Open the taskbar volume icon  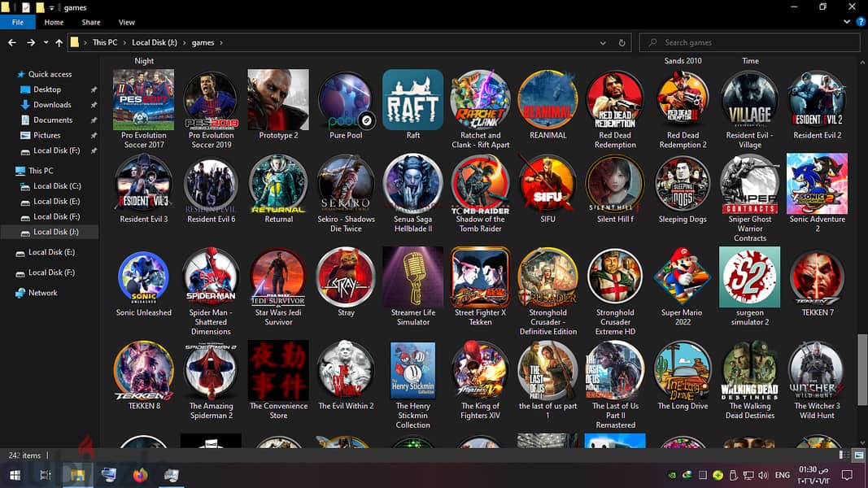click(763, 475)
